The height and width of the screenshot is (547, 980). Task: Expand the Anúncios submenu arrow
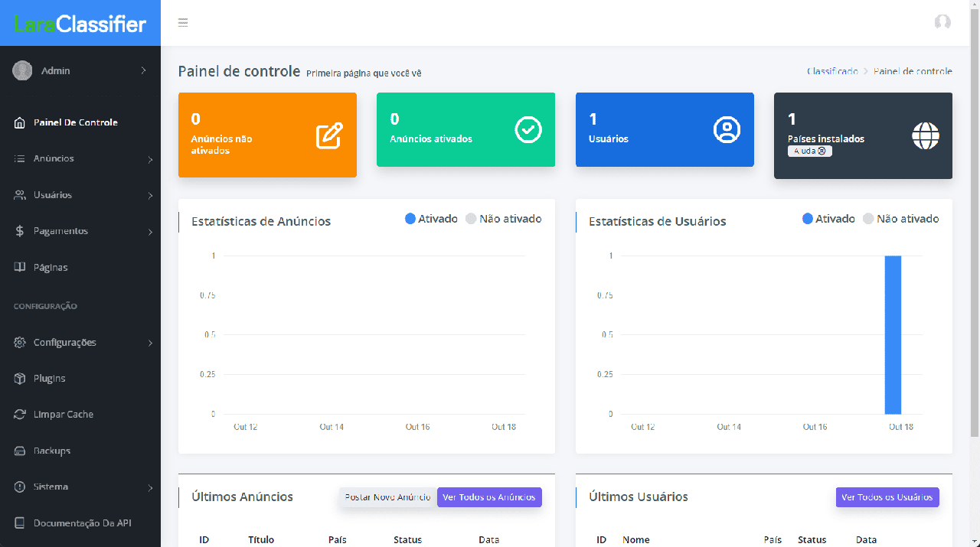[150, 159]
